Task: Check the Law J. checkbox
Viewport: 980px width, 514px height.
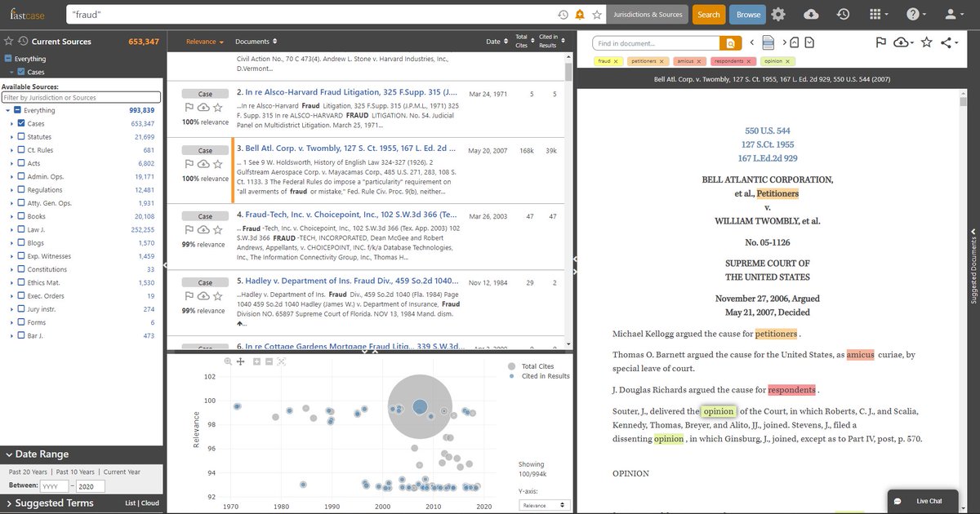Action: (x=21, y=230)
